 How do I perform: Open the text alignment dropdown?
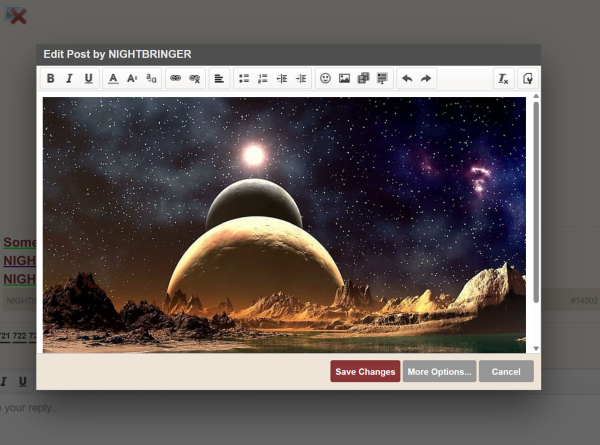pos(219,79)
